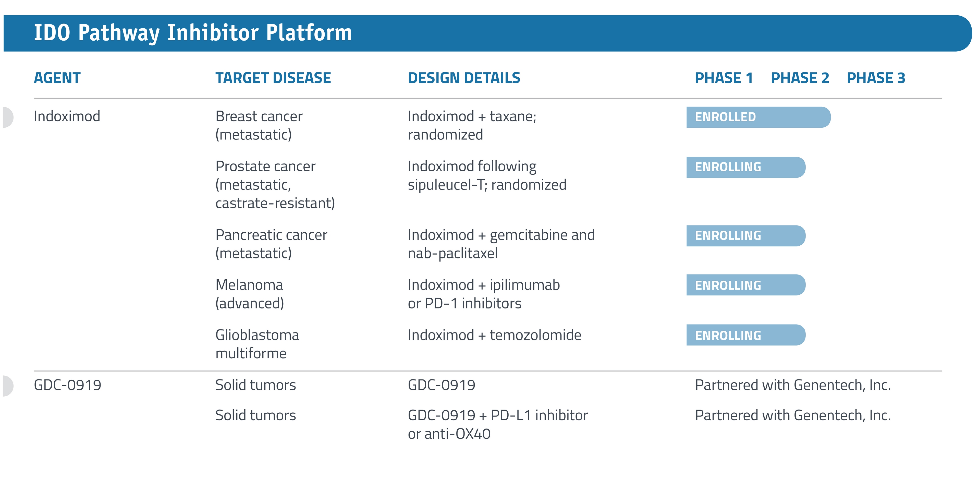Select the TARGET DISEASE column header
Viewport: 980px width, 488px height.
tap(273, 78)
